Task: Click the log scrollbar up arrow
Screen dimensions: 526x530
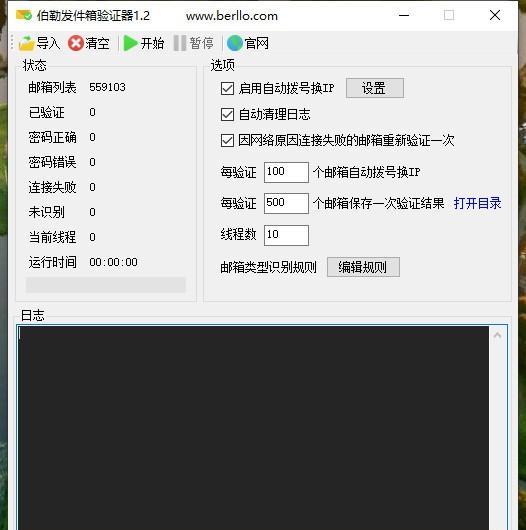Action: (x=497, y=335)
